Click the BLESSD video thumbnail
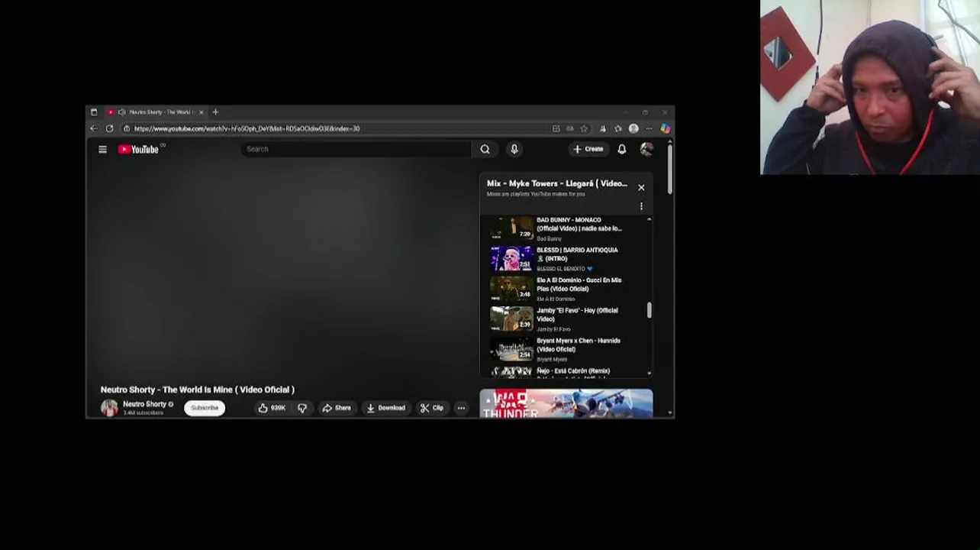980x550 pixels. click(511, 259)
